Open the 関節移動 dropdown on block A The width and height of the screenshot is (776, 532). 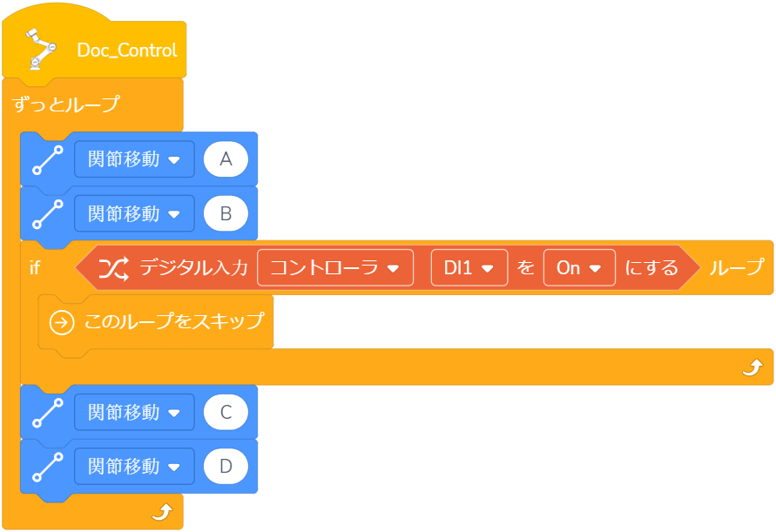pos(133,160)
